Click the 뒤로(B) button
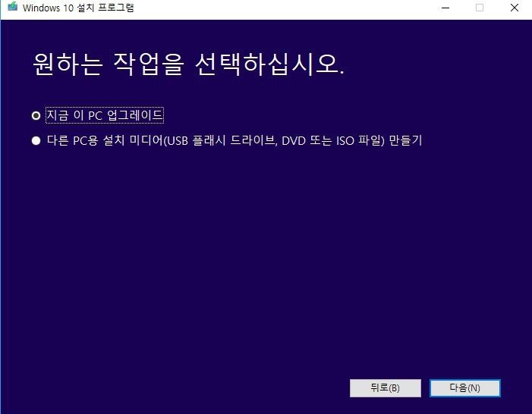532x414 pixels. [385, 388]
